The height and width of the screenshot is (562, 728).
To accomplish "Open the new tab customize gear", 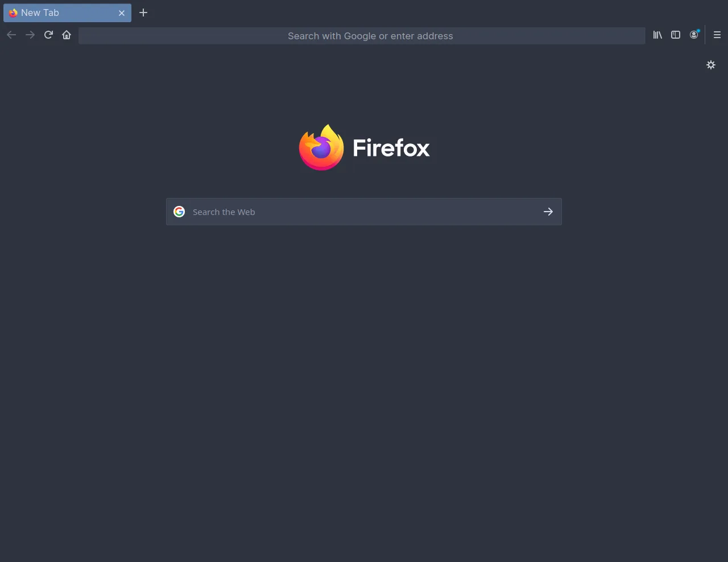I will (x=711, y=65).
